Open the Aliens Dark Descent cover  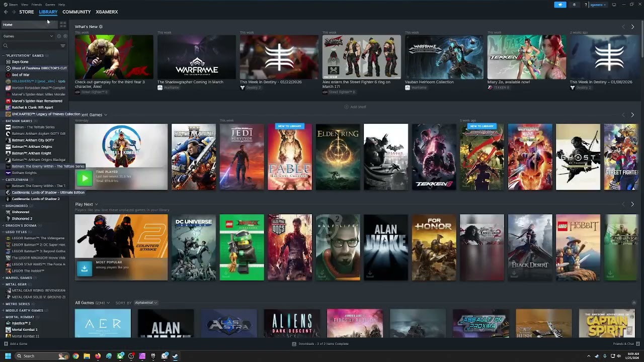[x=291, y=324]
